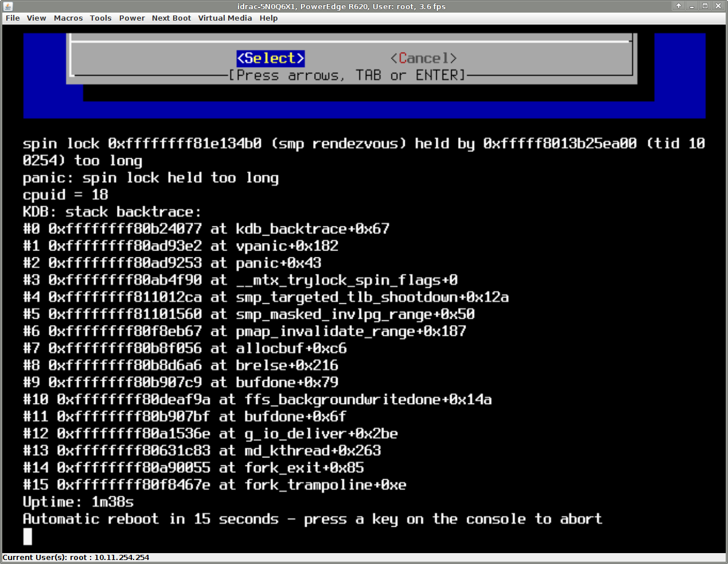The width and height of the screenshot is (728, 564).
Task: Click the up-arrow title bar button
Action: [x=679, y=6]
